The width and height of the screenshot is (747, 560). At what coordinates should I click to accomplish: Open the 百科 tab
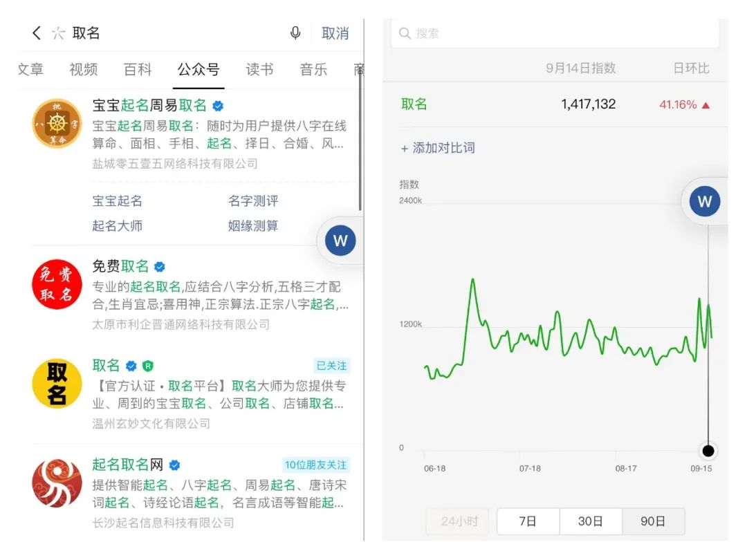point(136,69)
